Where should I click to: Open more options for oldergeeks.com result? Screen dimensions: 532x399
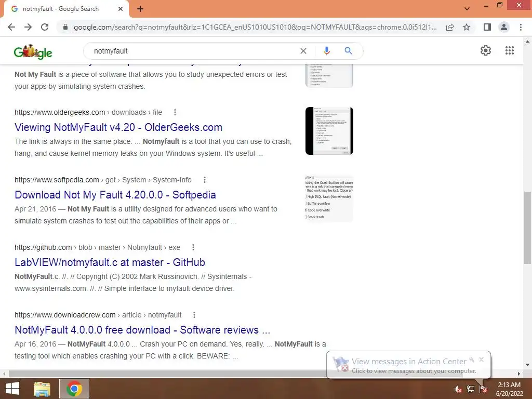point(175,112)
